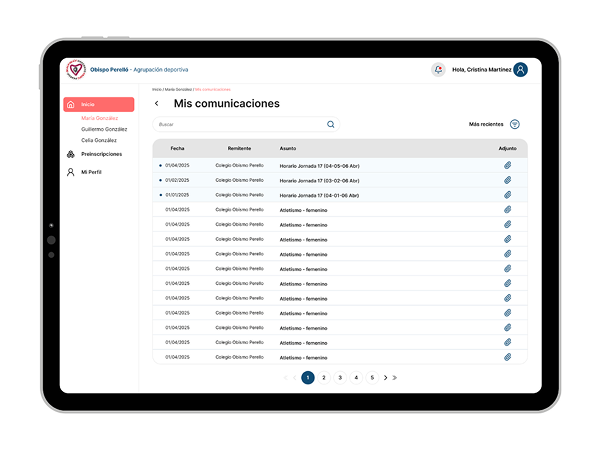The width and height of the screenshot is (600, 450).
Task: Click the search magnifier icon
Action: 331,124
